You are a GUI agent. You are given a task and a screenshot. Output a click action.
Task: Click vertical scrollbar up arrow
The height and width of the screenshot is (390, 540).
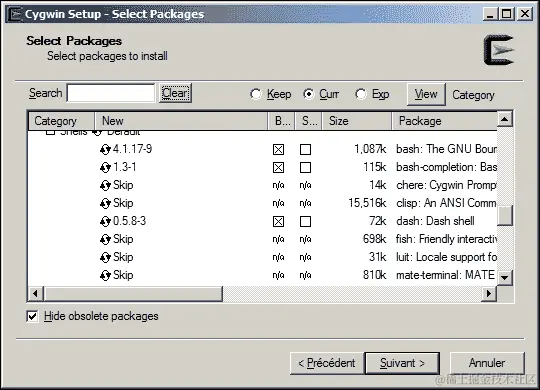click(x=505, y=120)
